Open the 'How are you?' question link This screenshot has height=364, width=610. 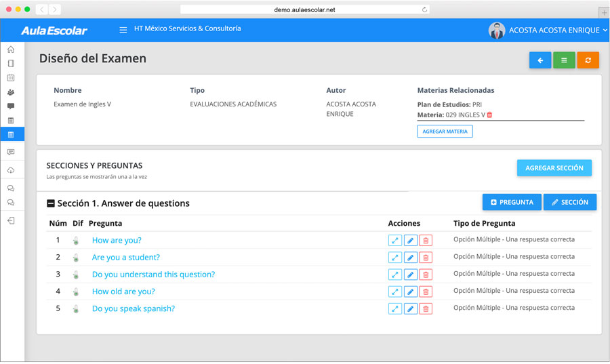pos(117,241)
